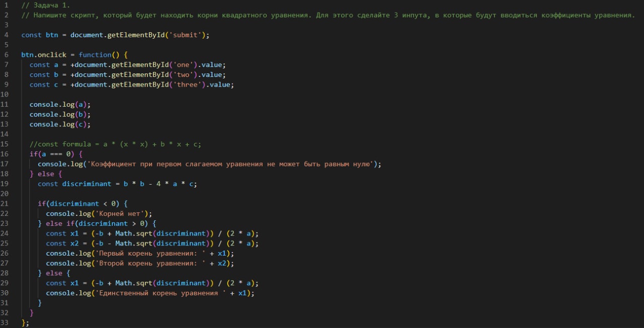Click the commented-out '//const formula' line
The height and width of the screenshot is (328, 644).
click(116, 144)
